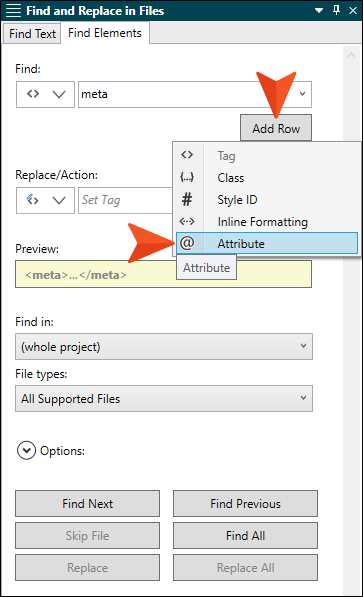Click the Style ID hash icon
Viewport: 363px width, 597px height.
click(x=187, y=199)
